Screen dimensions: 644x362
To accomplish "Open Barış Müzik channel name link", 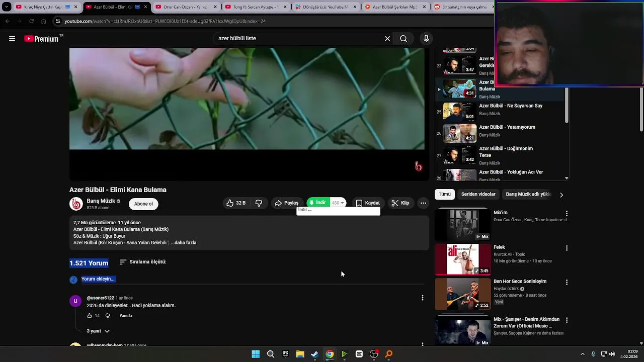I will tap(101, 201).
